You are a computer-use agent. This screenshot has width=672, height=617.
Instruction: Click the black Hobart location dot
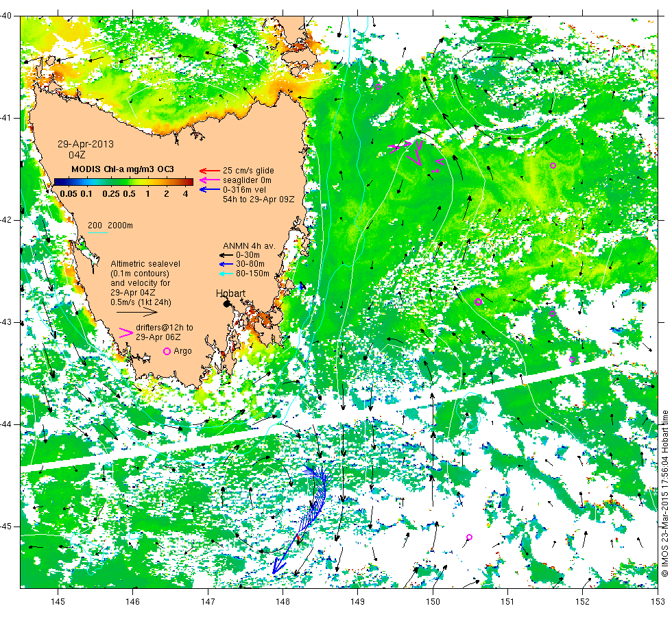coord(227,304)
